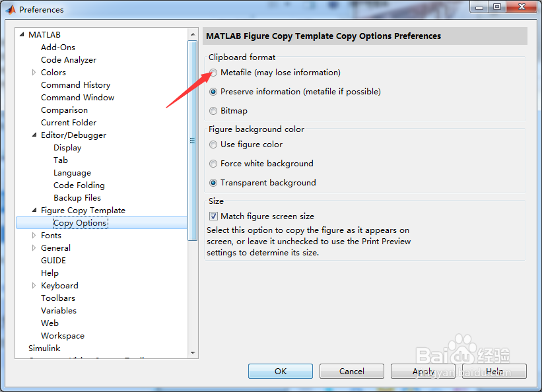Toggle Match figure screen size checkbox
Viewport: 542px width, 392px height.
coord(213,216)
